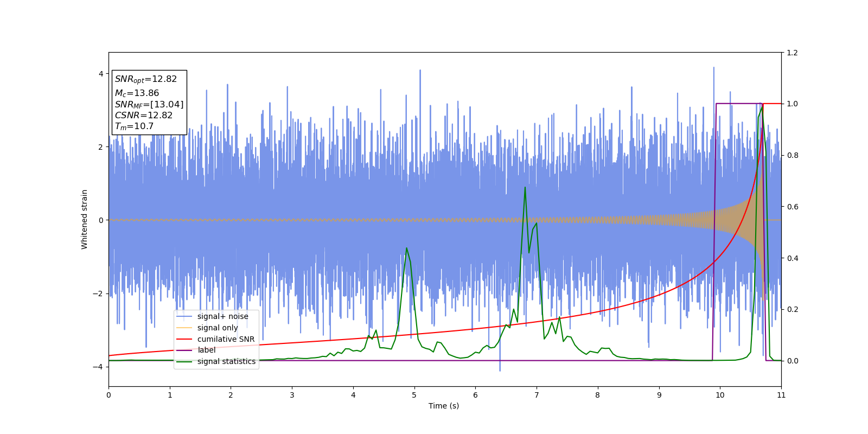Click the right y-axis tick label 1.2
868x434 pixels.
[x=792, y=53]
